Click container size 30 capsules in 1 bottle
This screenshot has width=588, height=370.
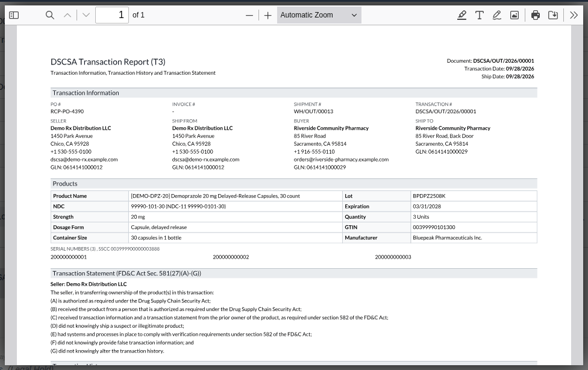tap(156, 238)
